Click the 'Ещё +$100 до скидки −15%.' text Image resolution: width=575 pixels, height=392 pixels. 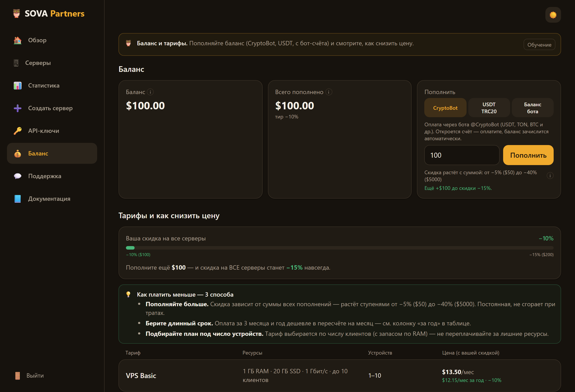click(458, 188)
